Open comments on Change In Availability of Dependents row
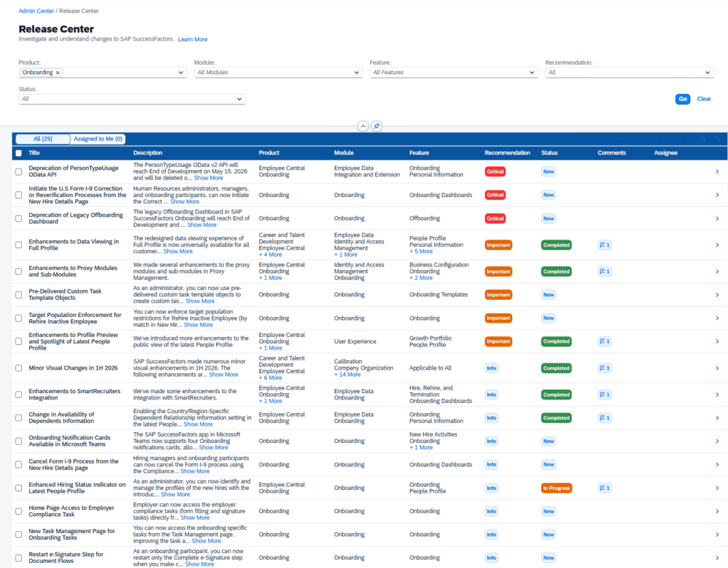728x568 pixels. click(x=604, y=418)
